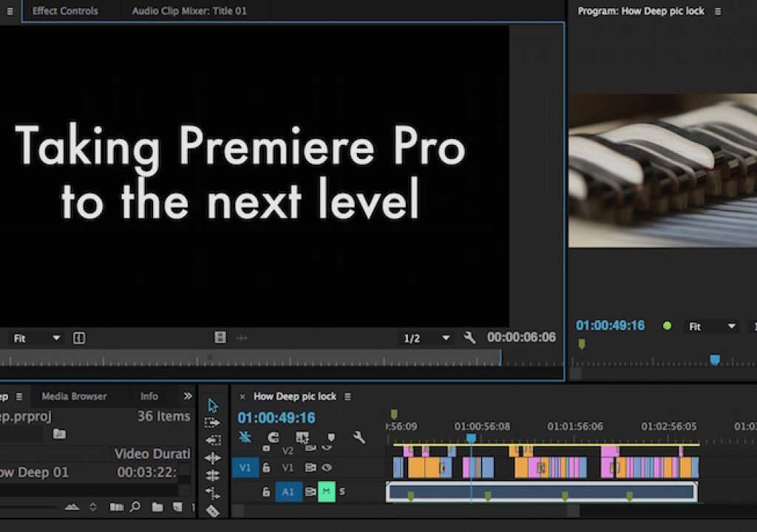757x532 pixels.
Task: Click Sort Icons button in Project panel
Action: pos(93,507)
